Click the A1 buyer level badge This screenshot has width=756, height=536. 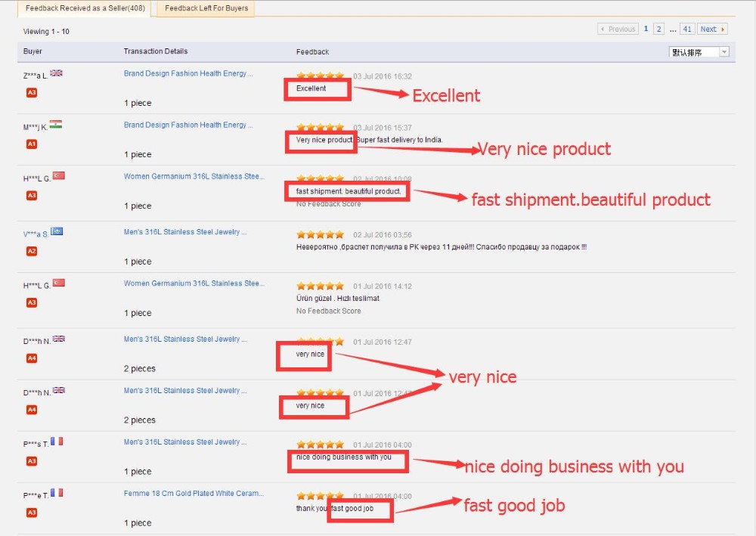coord(32,144)
